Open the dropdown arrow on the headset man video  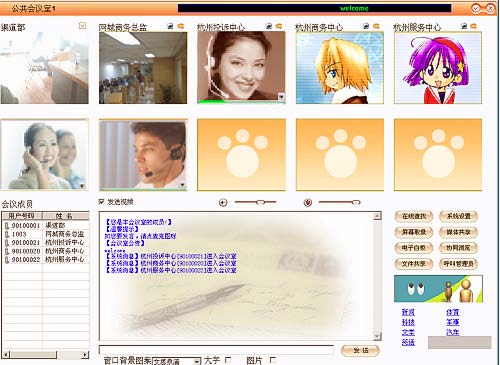pos(182,185)
